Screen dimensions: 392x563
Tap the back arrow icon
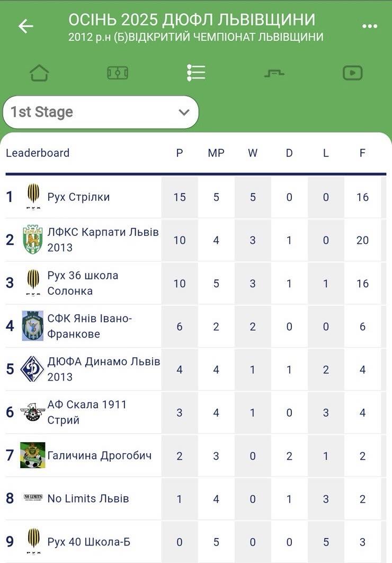tap(25, 27)
